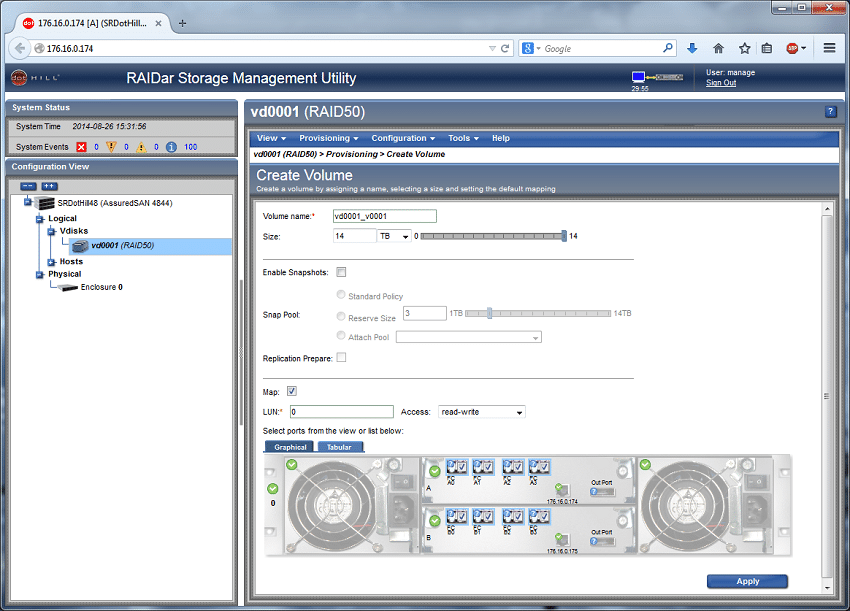Click the Apply button
Image resolution: width=850 pixels, height=611 pixels.
tap(747, 581)
